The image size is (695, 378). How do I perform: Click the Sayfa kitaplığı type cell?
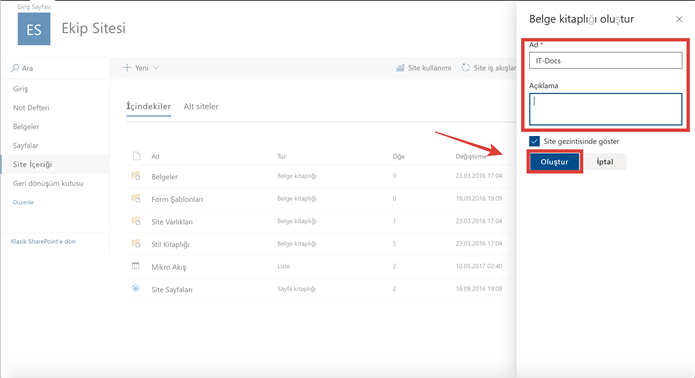click(297, 289)
